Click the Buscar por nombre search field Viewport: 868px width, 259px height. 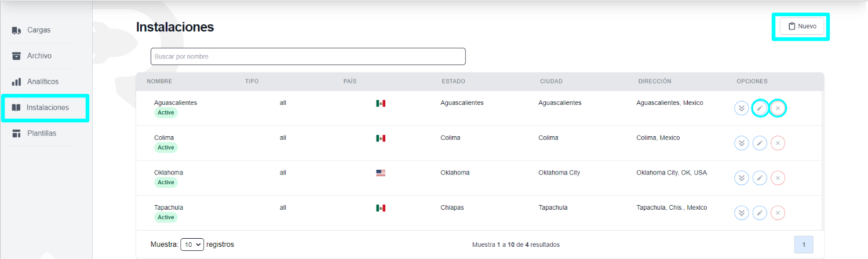pyautogui.click(x=308, y=57)
